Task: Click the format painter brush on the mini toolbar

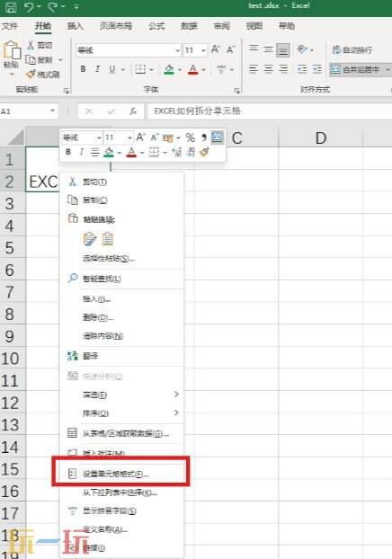Action: [x=204, y=153]
